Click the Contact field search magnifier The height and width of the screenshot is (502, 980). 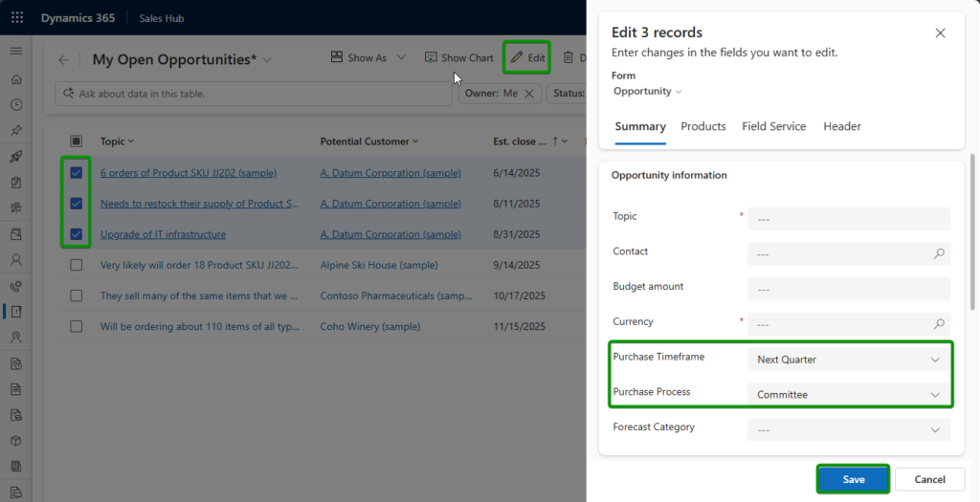click(x=939, y=253)
